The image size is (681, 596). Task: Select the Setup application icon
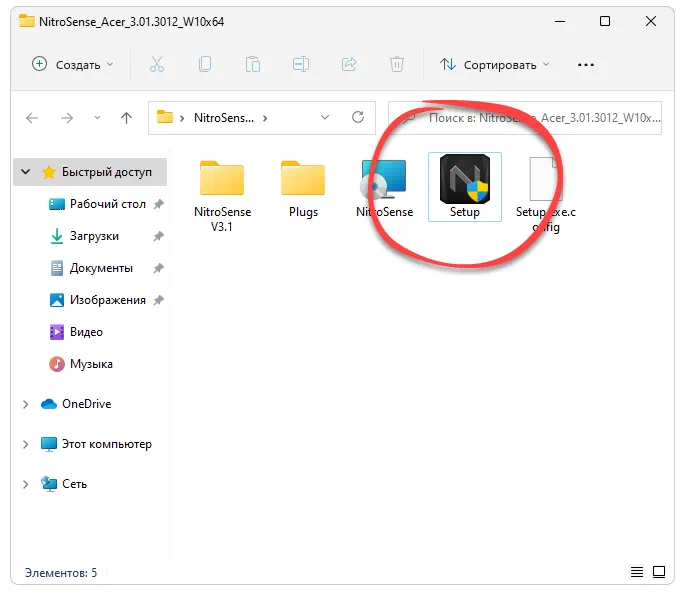[465, 187]
